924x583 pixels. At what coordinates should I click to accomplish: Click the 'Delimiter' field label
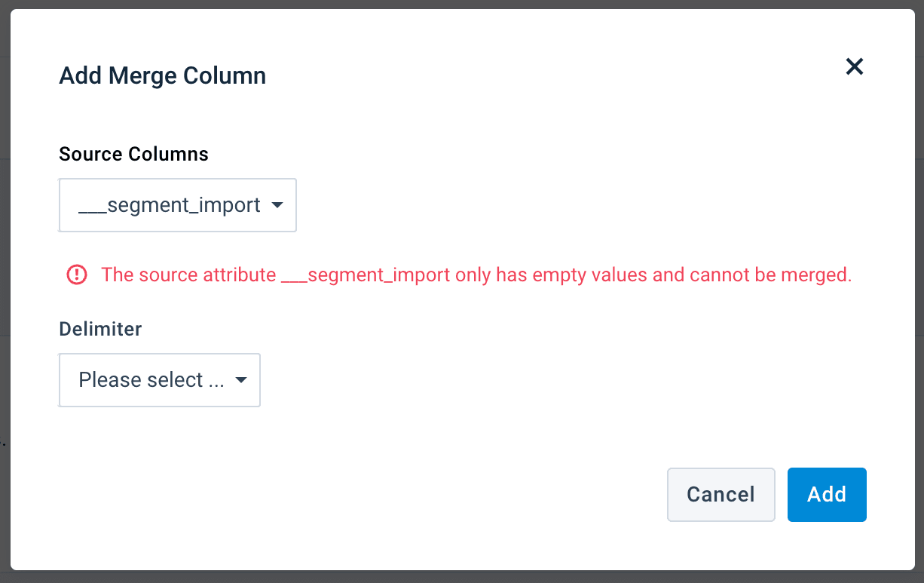click(100, 329)
